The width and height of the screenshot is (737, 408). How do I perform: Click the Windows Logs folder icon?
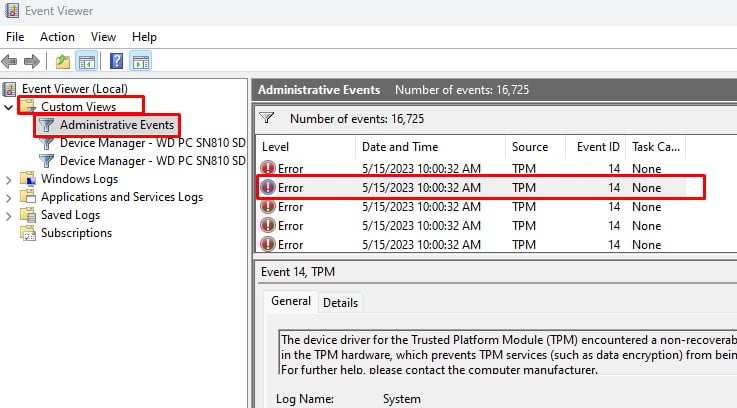(28, 179)
